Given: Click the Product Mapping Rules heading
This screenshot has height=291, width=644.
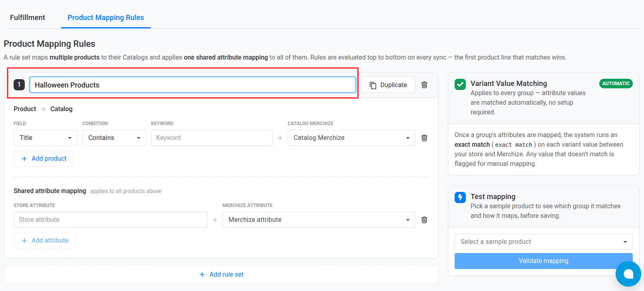Looking at the screenshot, I should [50, 44].
